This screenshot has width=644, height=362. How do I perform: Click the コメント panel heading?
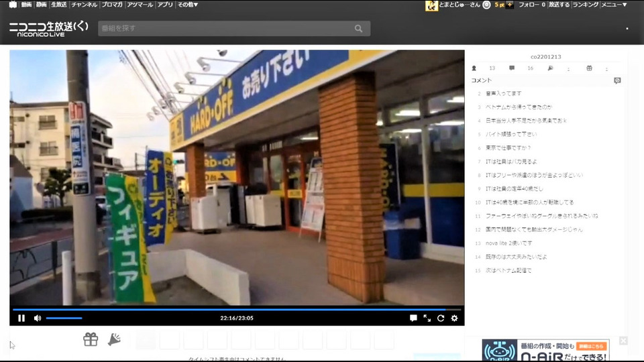point(482,80)
